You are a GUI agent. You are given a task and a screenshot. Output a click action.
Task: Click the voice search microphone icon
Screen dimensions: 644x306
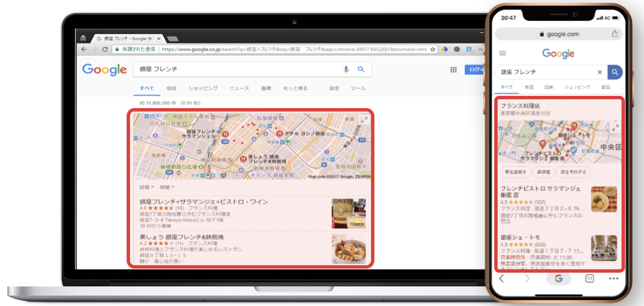pos(346,69)
